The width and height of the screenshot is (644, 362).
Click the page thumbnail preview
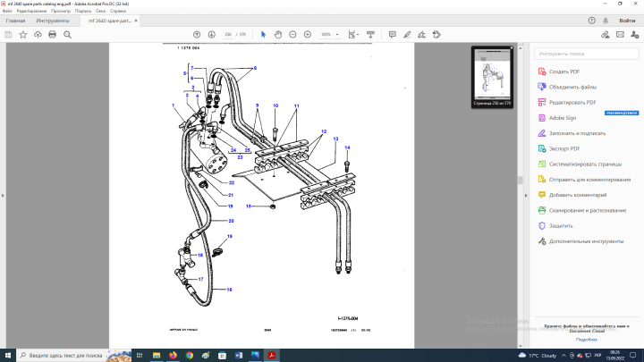click(x=494, y=74)
